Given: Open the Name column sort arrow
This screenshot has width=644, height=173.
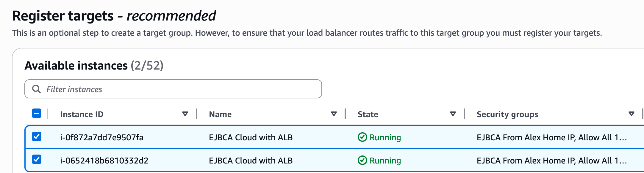Looking at the screenshot, I should coord(334,114).
